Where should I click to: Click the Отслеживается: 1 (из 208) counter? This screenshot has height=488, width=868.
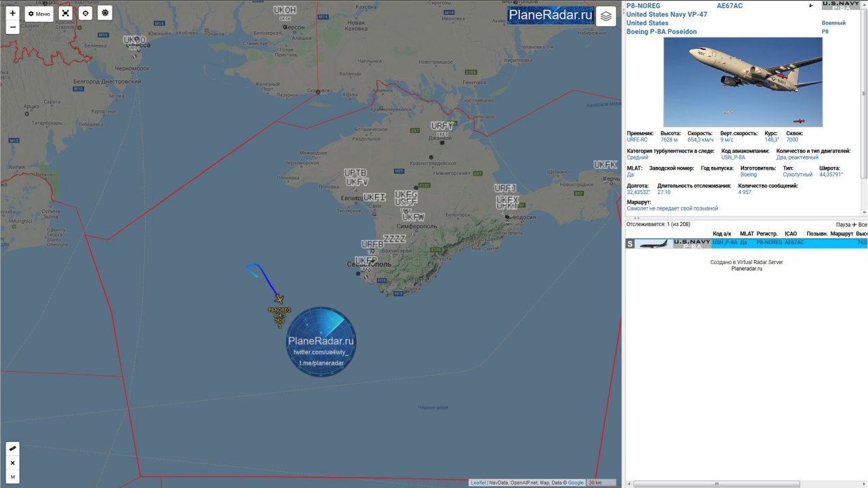click(658, 224)
